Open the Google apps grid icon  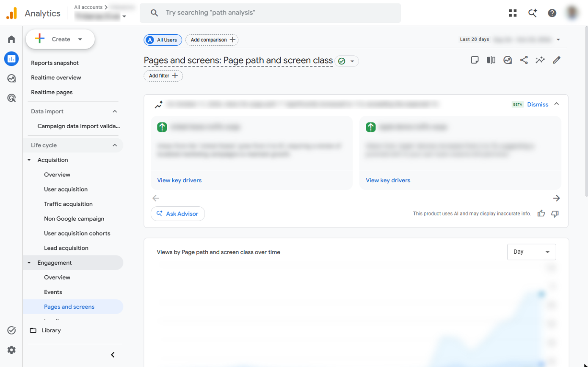pyautogui.click(x=513, y=13)
